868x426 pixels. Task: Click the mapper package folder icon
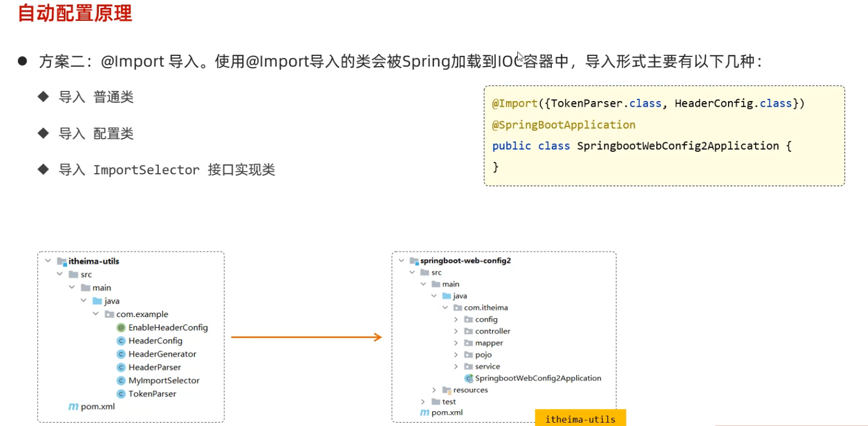469,343
